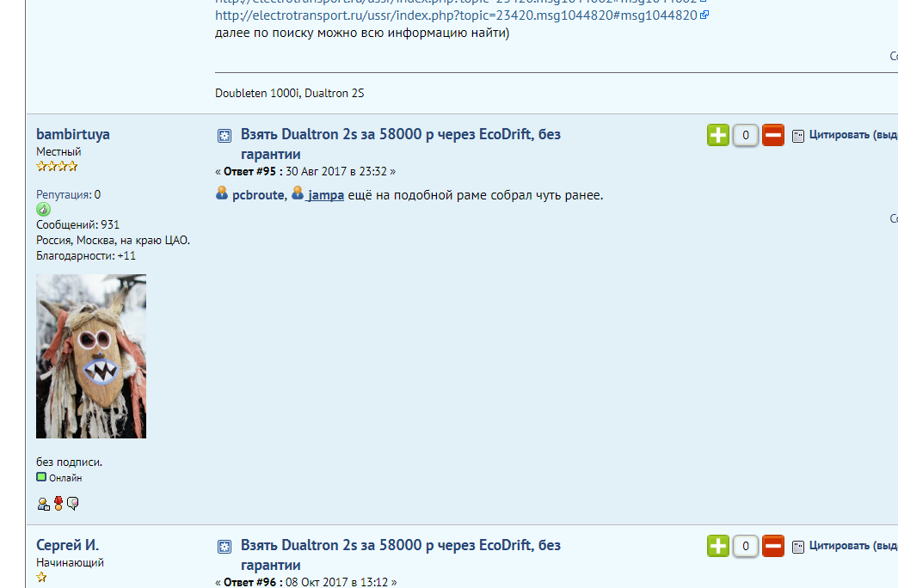
Task: Send bambirtuya a private message via the speech bubble icon
Action: tap(73, 503)
